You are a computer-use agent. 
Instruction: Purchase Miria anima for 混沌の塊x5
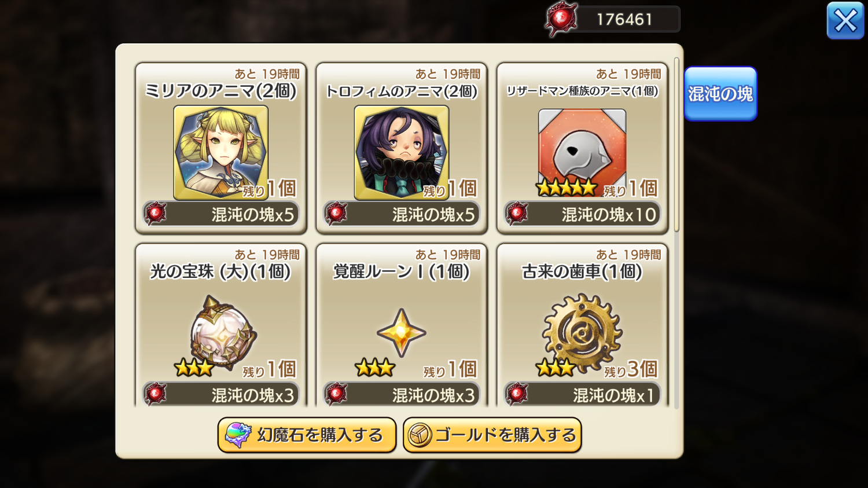[x=220, y=214]
